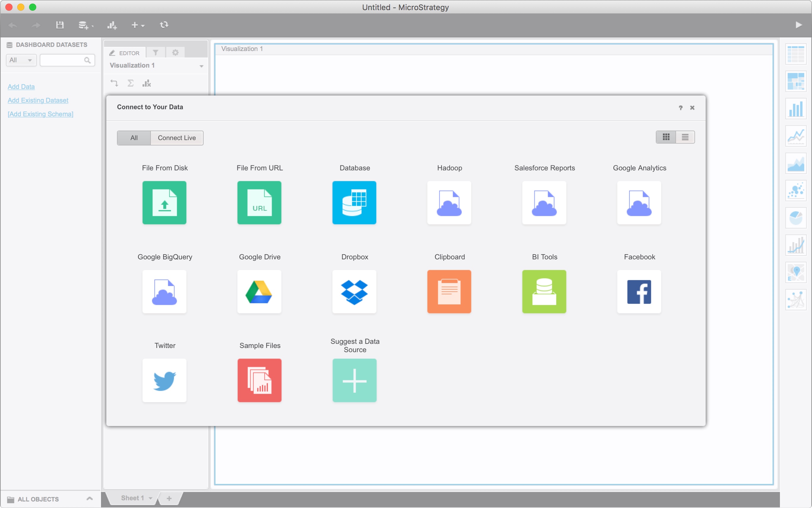Click Suggest a Data Source tile
This screenshot has width=812, height=508.
coord(354,380)
